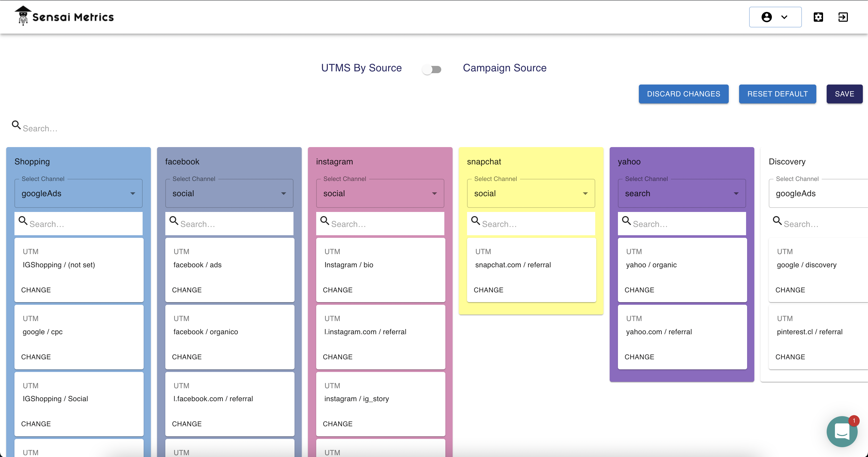Open the user account dropdown
Screen dimensions: 868x457
775,17
